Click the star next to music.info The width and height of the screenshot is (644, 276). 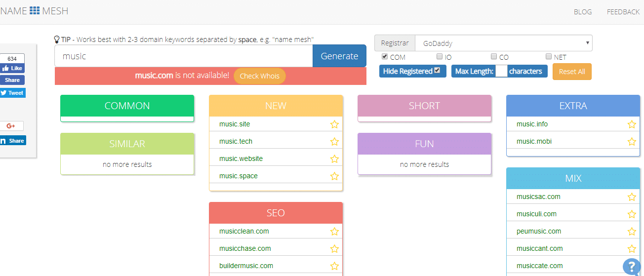point(632,124)
